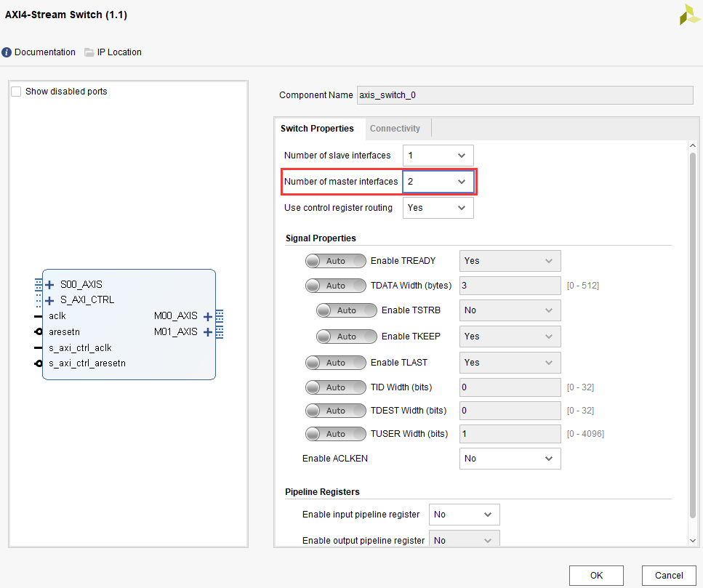The width and height of the screenshot is (703, 588).
Task: Expand the M00_AXIS port plus icon
Action: pos(208,316)
